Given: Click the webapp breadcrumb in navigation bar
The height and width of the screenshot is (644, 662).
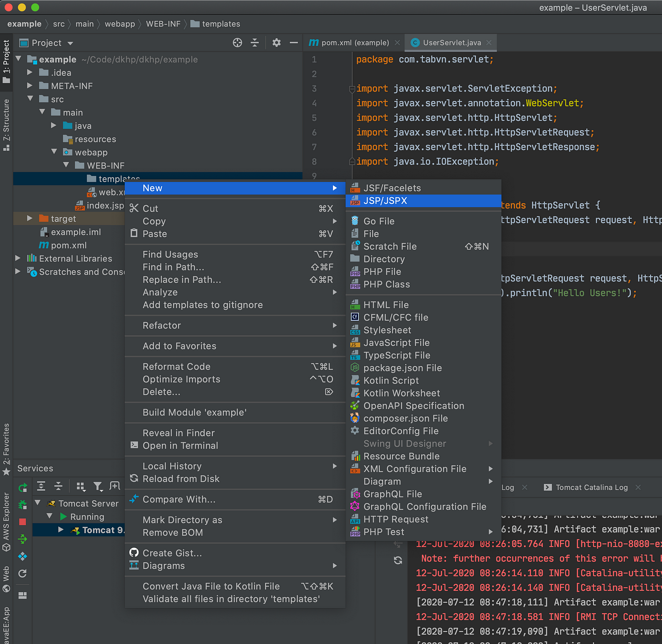Looking at the screenshot, I should click(120, 24).
